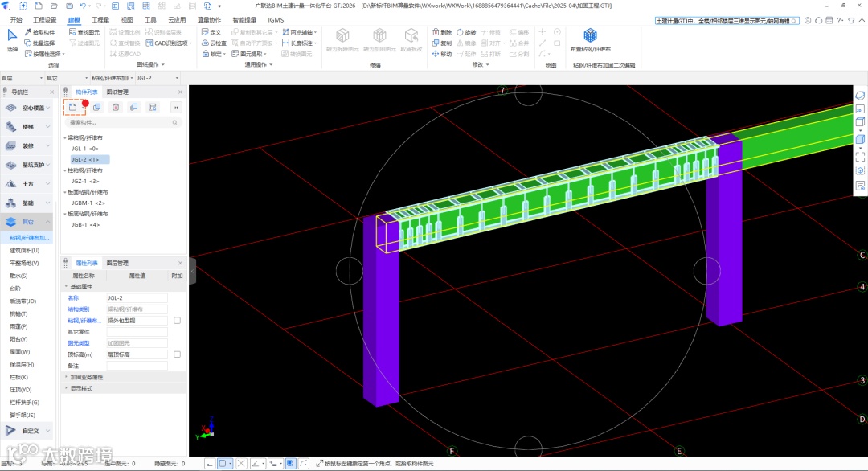Open the 定义 definition tool
868x471 pixels.
[x=211, y=32]
